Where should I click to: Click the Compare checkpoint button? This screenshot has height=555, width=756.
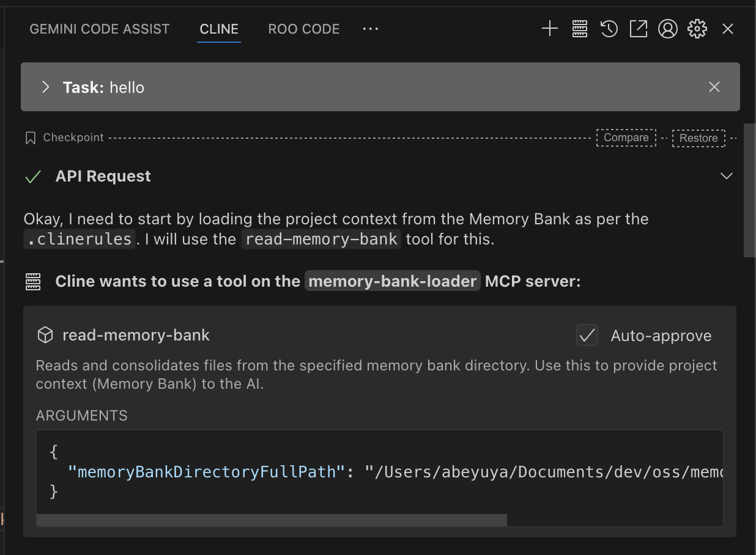pyautogui.click(x=626, y=138)
